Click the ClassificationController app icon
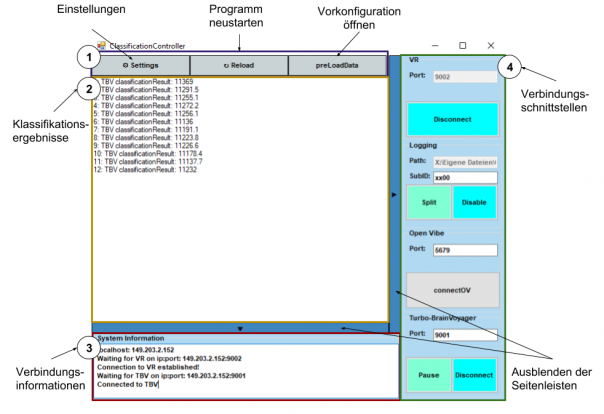 point(101,46)
